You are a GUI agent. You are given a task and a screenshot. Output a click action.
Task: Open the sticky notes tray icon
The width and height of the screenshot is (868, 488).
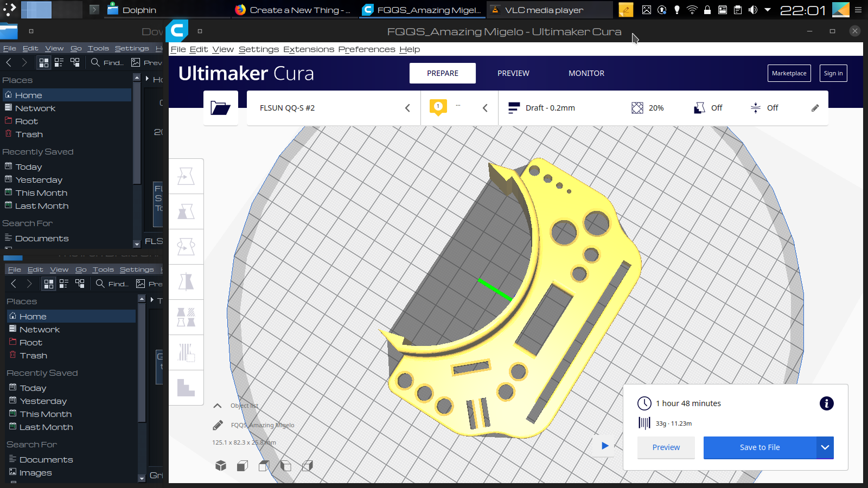(626, 10)
